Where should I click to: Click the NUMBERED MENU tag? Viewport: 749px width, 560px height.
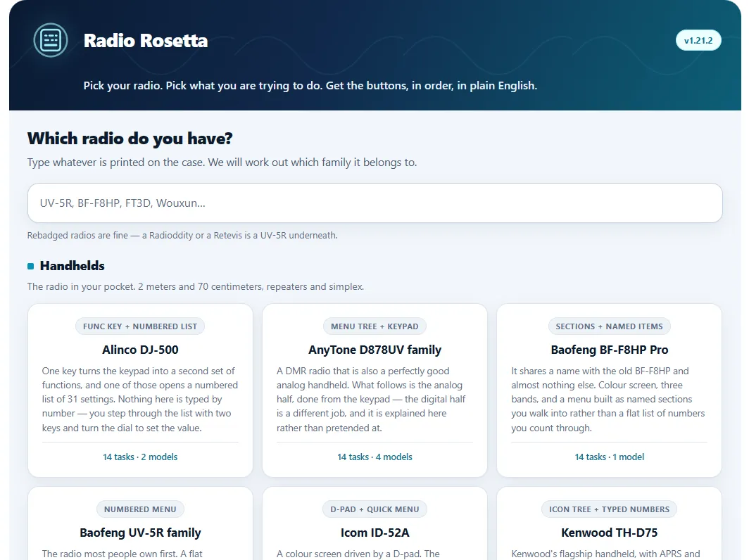(x=140, y=509)
